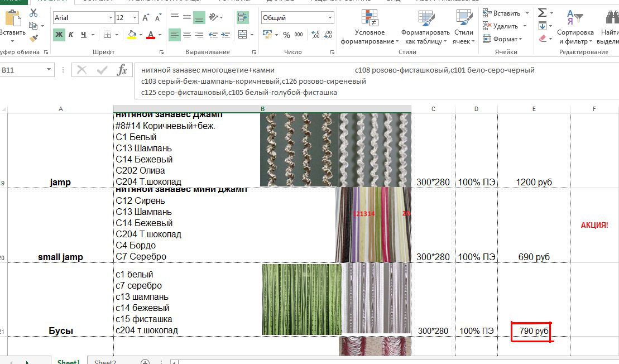Expand the underline style dropdown arrow
This screenshot has width=619, height=364.
93,35
